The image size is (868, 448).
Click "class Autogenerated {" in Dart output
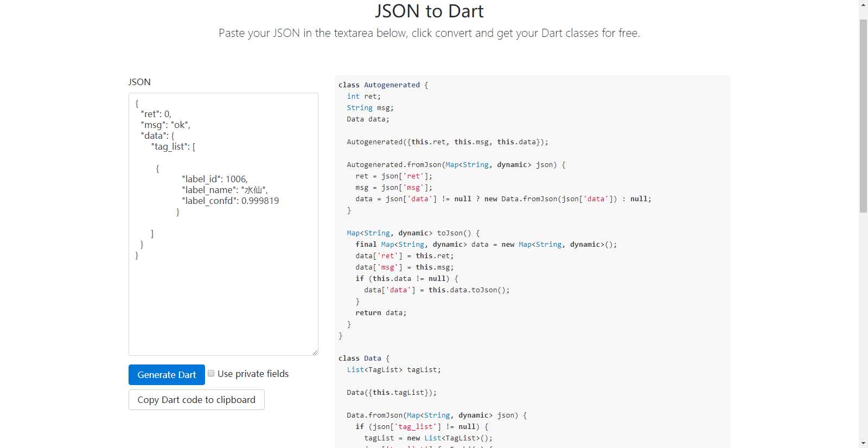point(384,85)
